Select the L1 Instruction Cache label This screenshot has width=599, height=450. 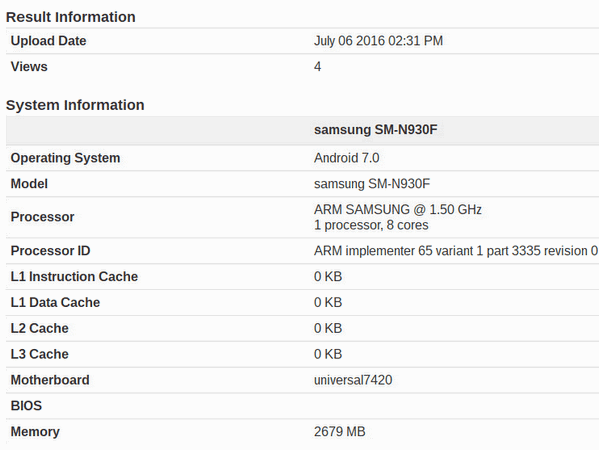74,277
